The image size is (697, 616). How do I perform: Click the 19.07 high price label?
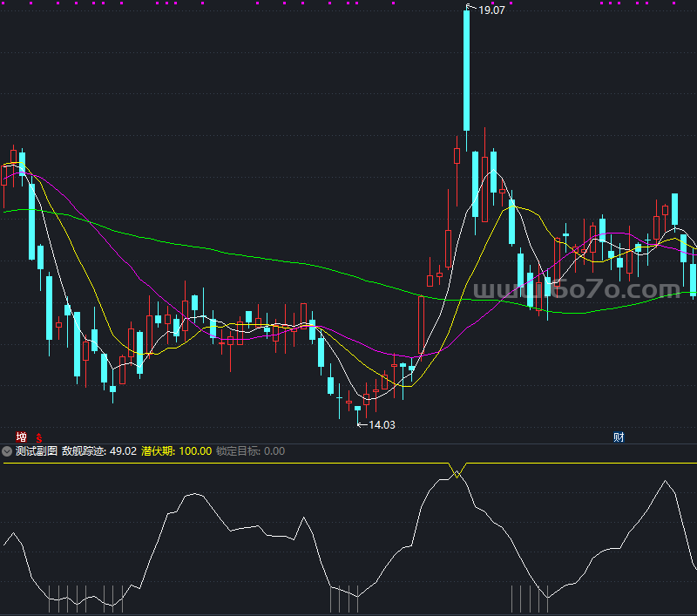(491, 10)
